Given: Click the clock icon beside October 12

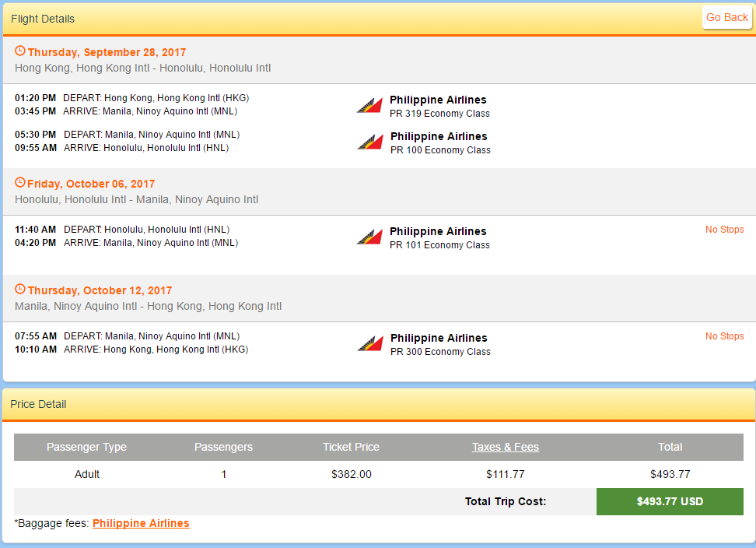Looking at the screenshot, I should tap(19, 289).
